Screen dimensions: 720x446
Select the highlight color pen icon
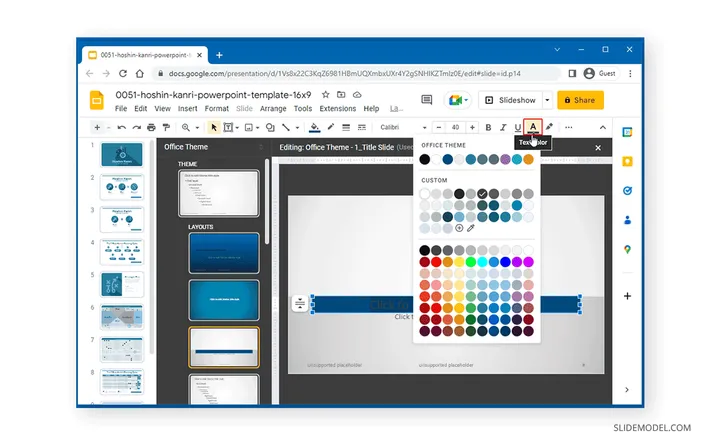point(549,127)
